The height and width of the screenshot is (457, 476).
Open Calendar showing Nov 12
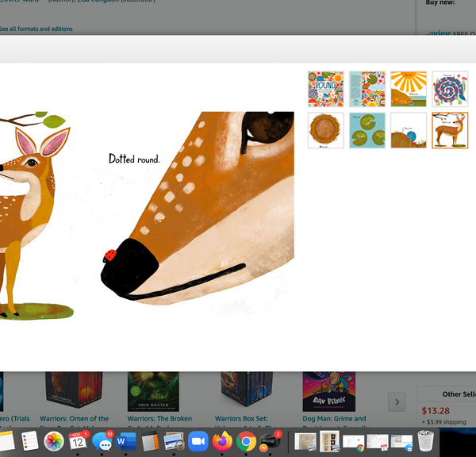click(x=78, y=441)
